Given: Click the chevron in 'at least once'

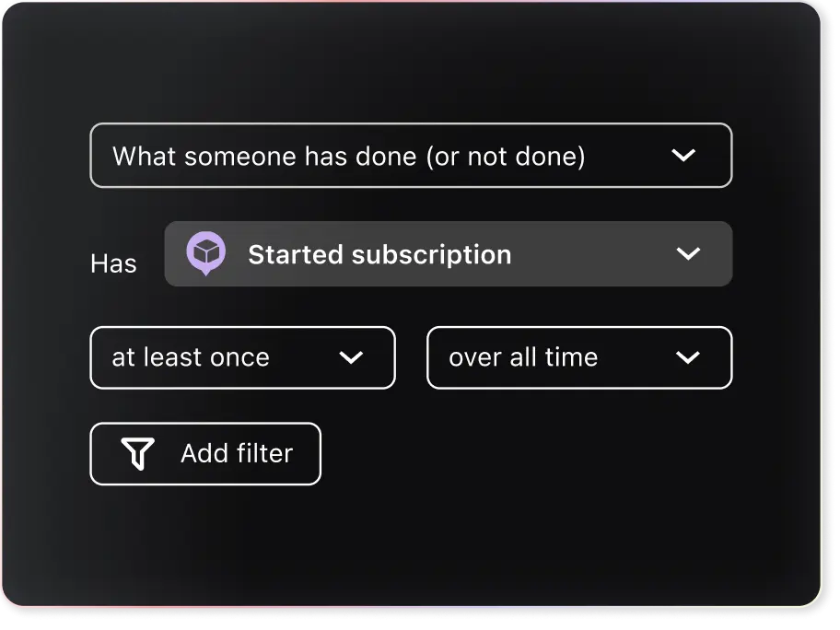Looking at the screenshot, I should (351, 357).
